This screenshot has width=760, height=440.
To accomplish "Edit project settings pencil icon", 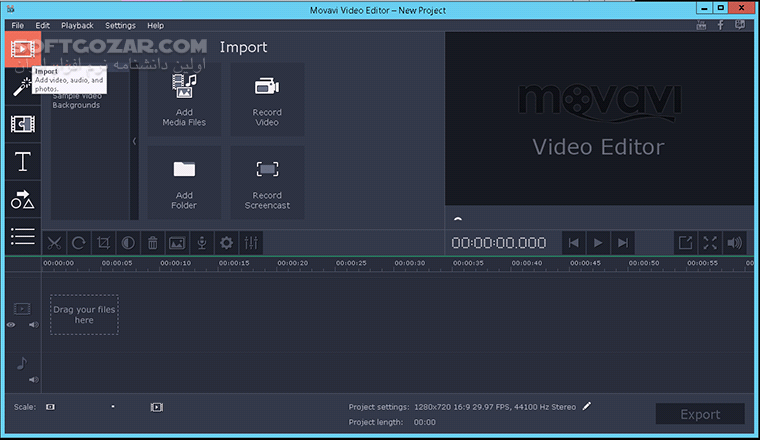I will [x=587, y=407].
